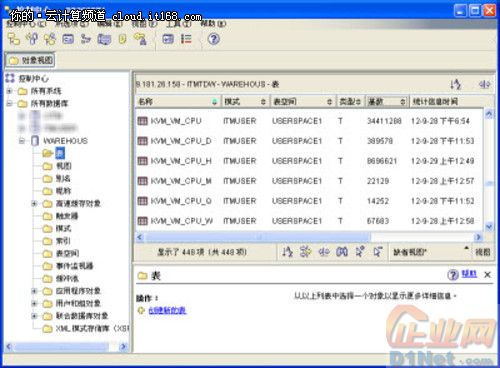The image size is (500, 368).
Task: Open the Task Center toolbar icon
Action: click(x=86, y=39)
